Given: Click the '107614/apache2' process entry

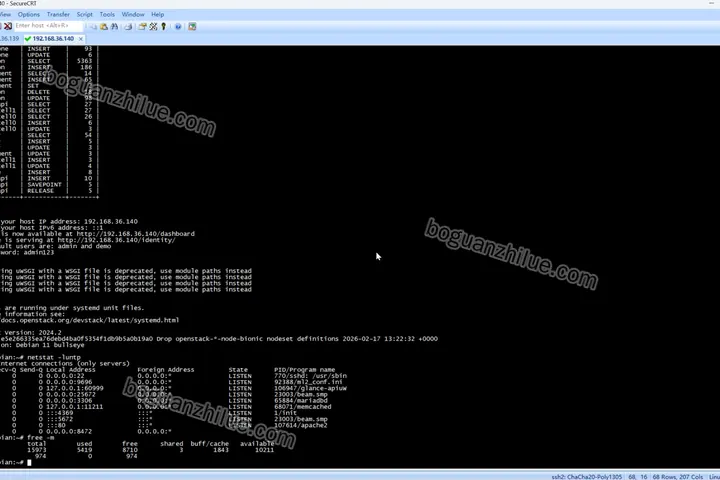Looking at the screenshot, I should (x=301, y=425).
